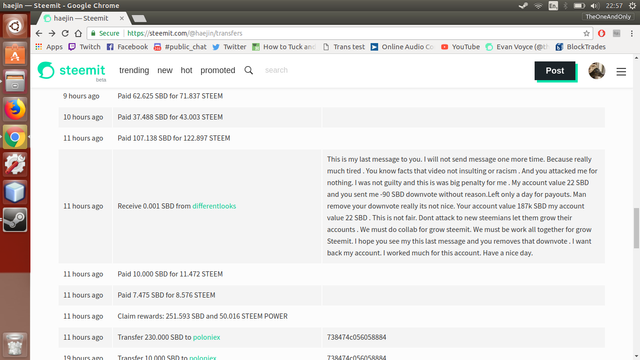The height and width of the screenshot is (360, 640).
Task: Select the Chrome icon in dock
Action: coord(15,137)
